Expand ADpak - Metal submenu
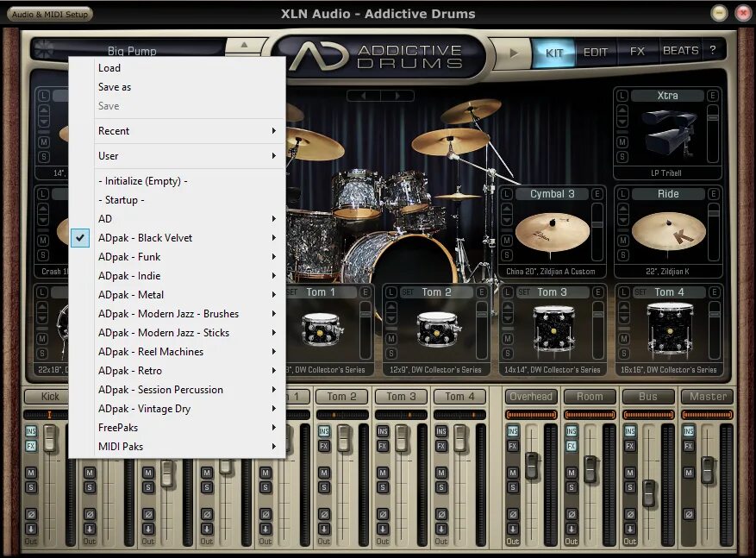 pos(188,295)
